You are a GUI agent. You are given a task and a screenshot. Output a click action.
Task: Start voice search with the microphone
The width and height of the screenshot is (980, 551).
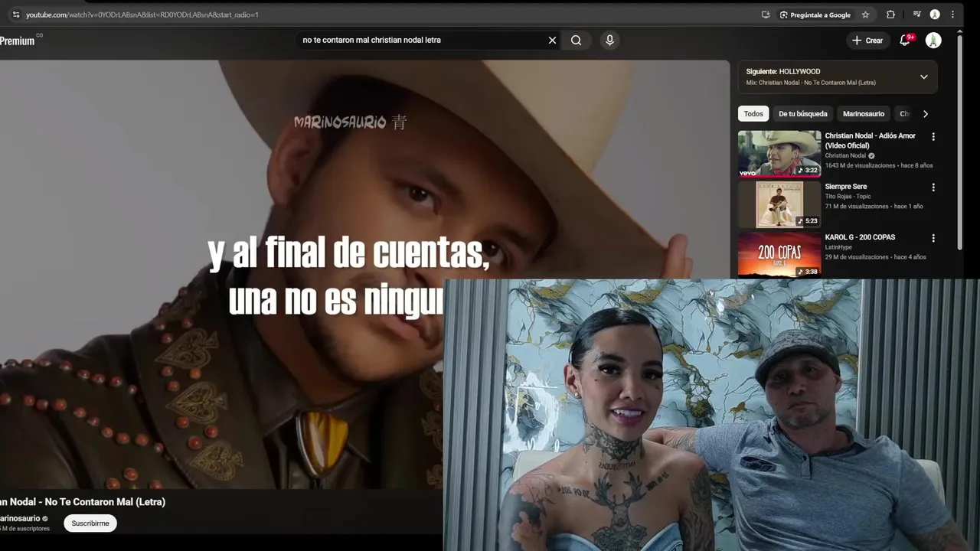[x=609, y=41]
